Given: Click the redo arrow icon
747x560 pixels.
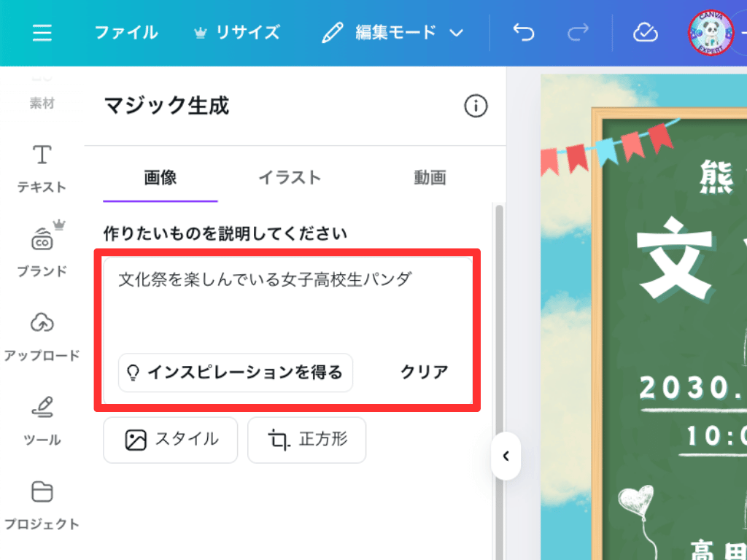Looking at the screenshot, I should [x=578, y=33].
